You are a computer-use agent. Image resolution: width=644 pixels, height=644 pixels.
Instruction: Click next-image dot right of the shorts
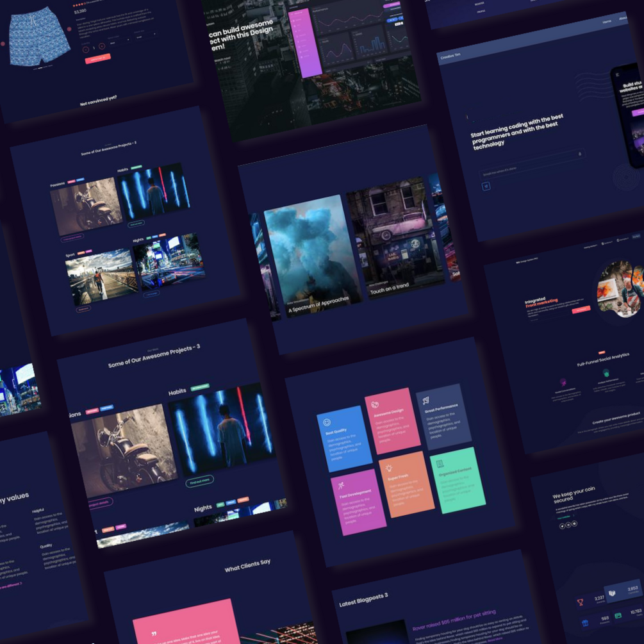(69, 29)
